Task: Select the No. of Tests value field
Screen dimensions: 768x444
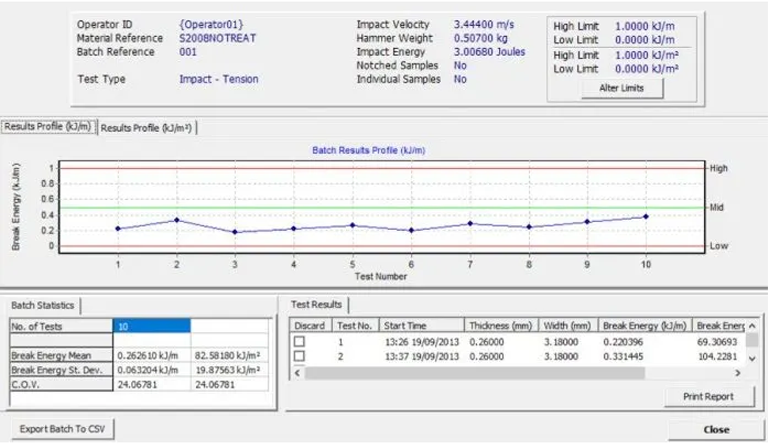Action: click(151, 326)
